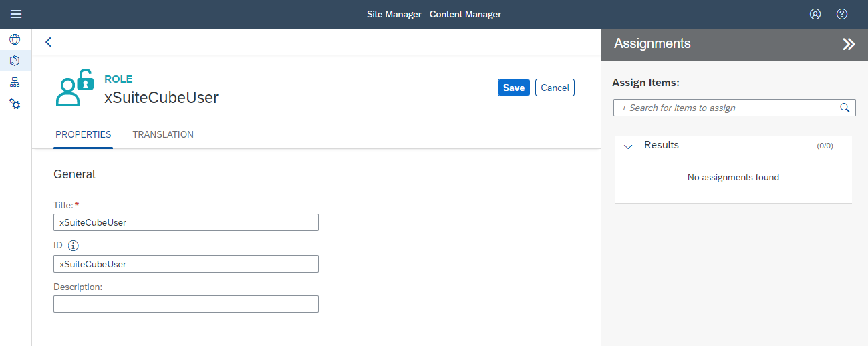Open the hamburger navigation menu

(16, 14)
